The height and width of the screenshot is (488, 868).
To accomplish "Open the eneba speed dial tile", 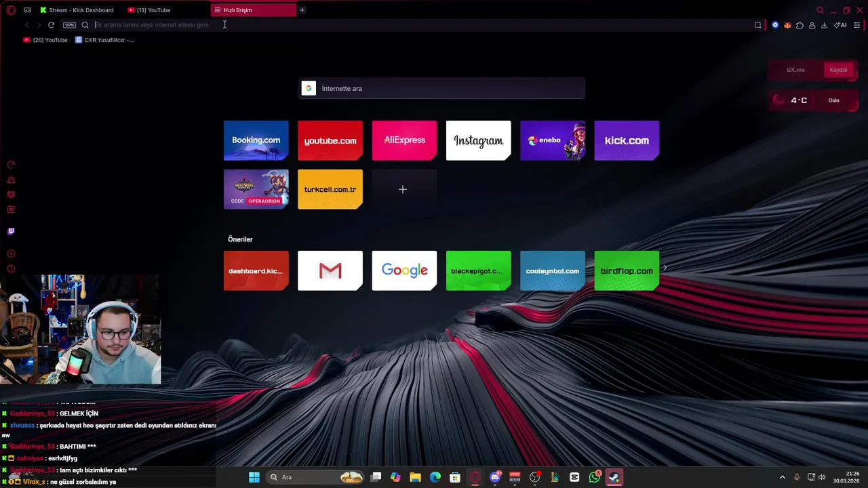I will [x=553, y=140].
